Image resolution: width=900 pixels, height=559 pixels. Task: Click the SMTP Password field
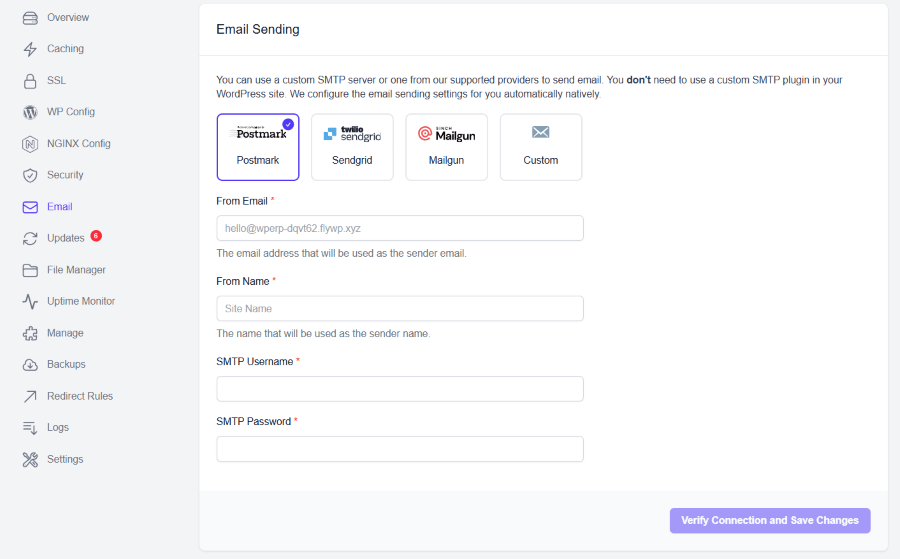click(400, 449)
